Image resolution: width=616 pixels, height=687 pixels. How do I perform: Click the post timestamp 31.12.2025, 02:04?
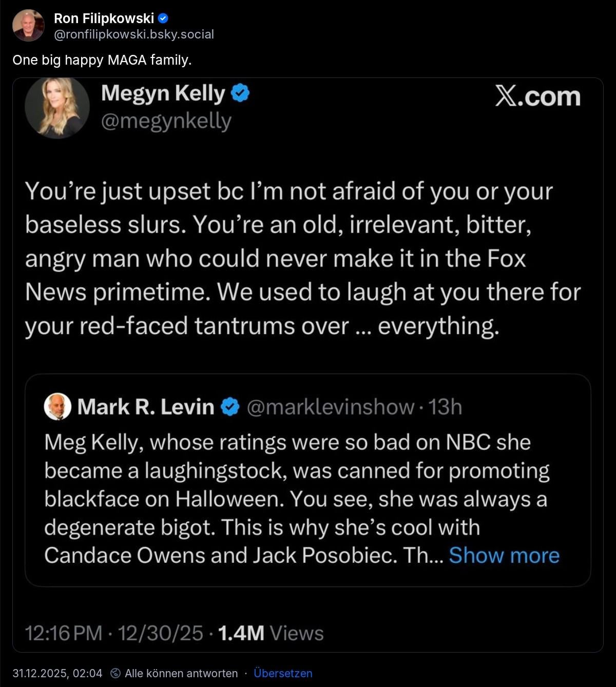pyautogui.click(x=57, y=673)
